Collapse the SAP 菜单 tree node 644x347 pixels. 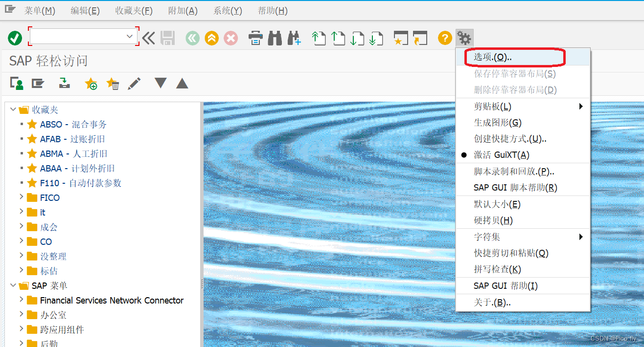(13, 285)
